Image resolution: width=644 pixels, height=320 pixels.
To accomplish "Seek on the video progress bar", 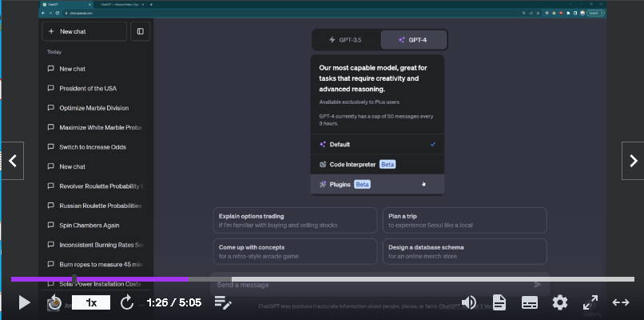I will 323,279.
